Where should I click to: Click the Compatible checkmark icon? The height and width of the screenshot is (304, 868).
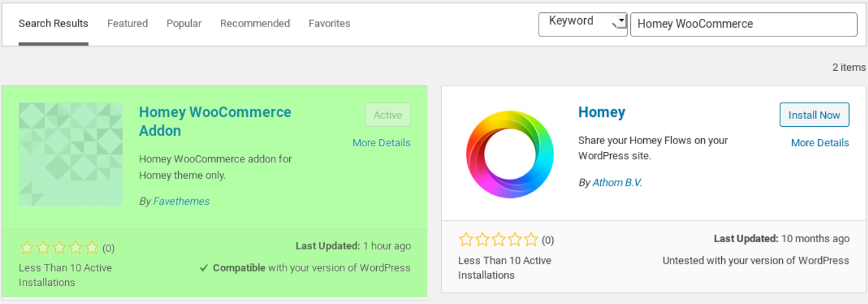[203, 268]
